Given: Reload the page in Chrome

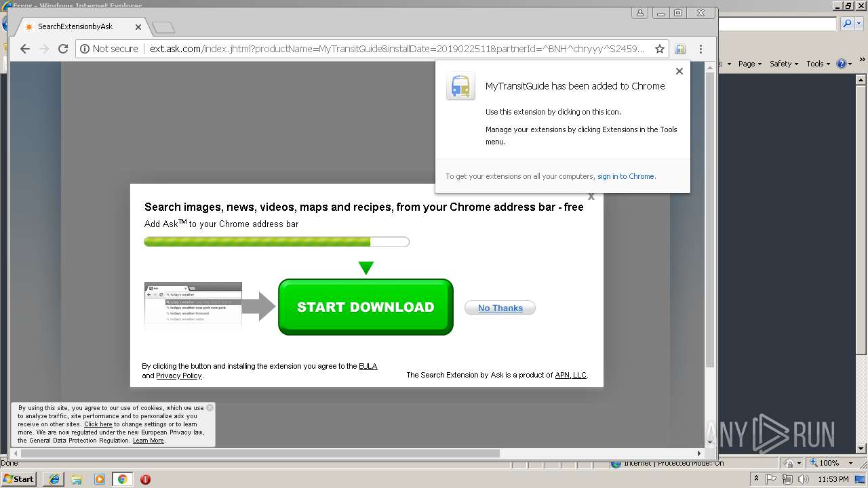Looking at the screenshot, I should [x=63, y=49].
